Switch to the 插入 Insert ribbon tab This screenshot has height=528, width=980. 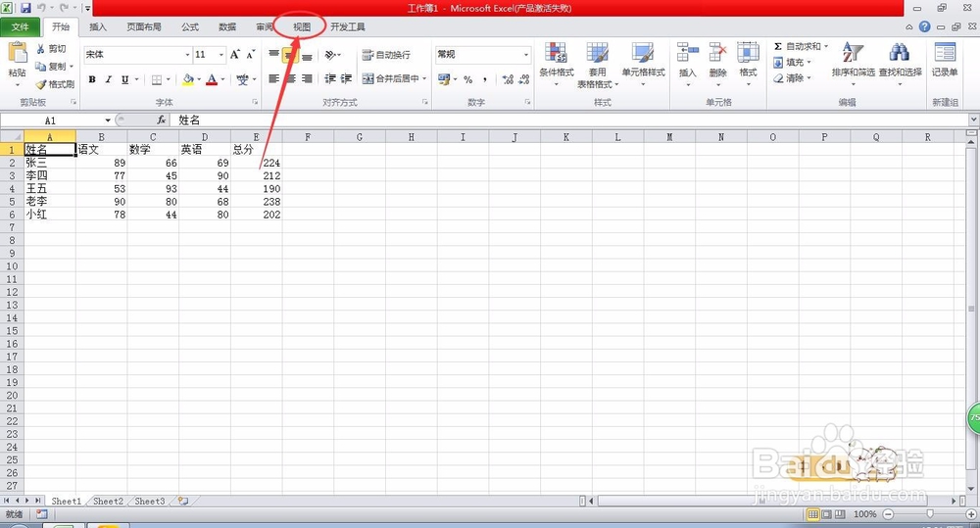(x=97, y=26)
